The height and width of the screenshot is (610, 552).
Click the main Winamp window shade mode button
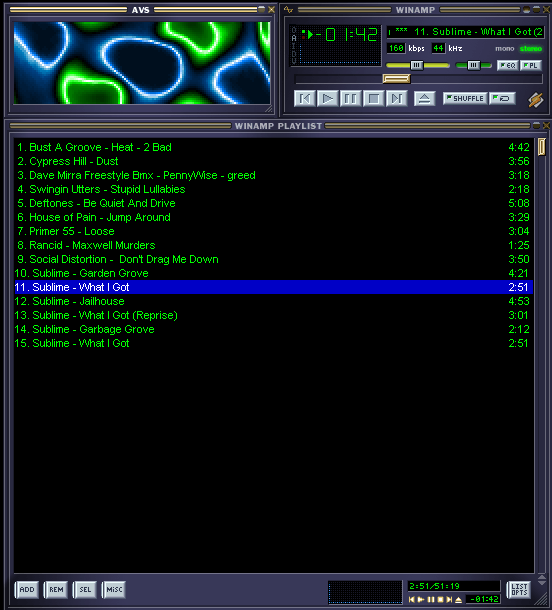pyautogui.click(x=536, y=9)
